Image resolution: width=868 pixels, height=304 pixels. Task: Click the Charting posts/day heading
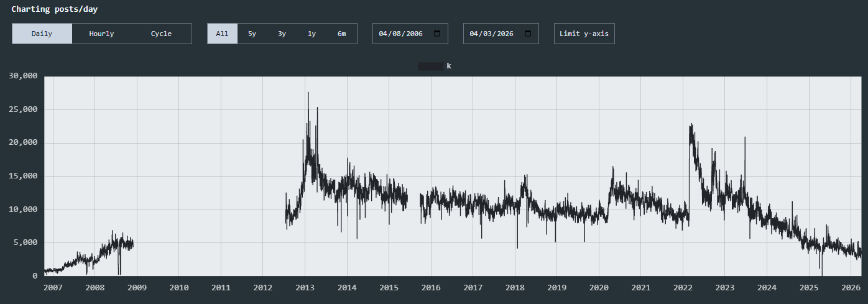(55, 9)
